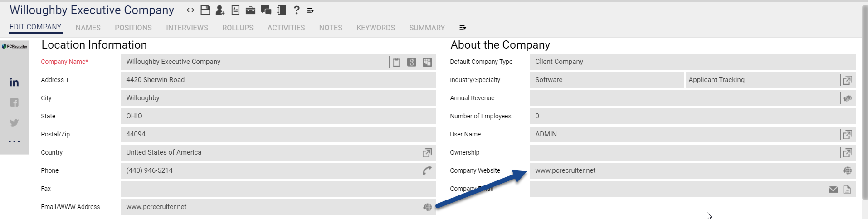
Task: Click the globe icon in Company Website field
Action: (x=847, y=171)
